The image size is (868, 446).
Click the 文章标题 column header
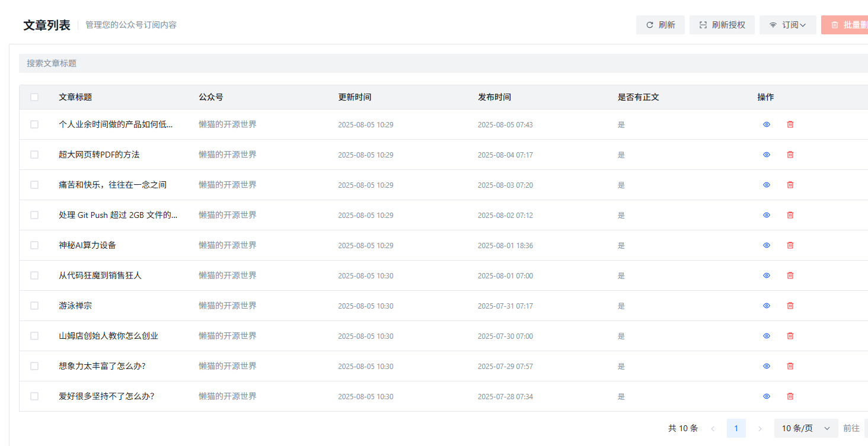[x=75, y=97]
